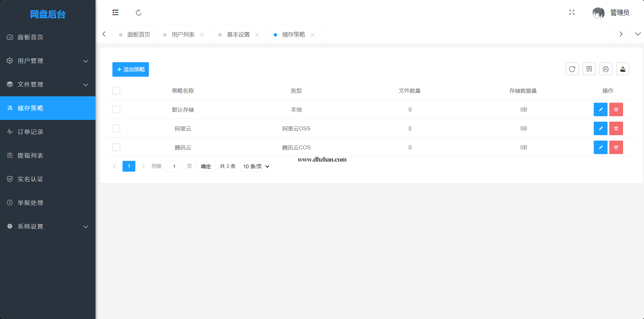Refresh the storage policy table
Image resolution: width=644 pixels, height=319 pixels.
[572, 69]
